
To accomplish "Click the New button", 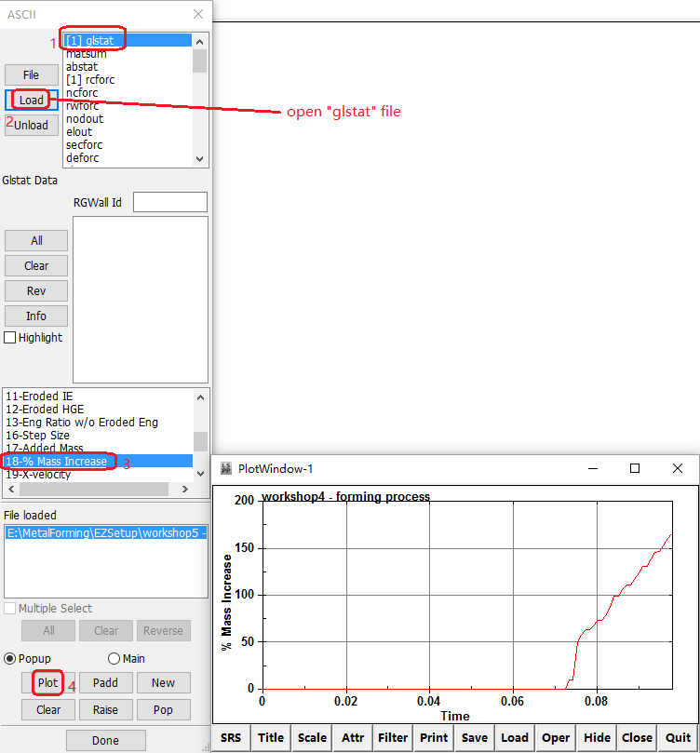I will [163, 682].
